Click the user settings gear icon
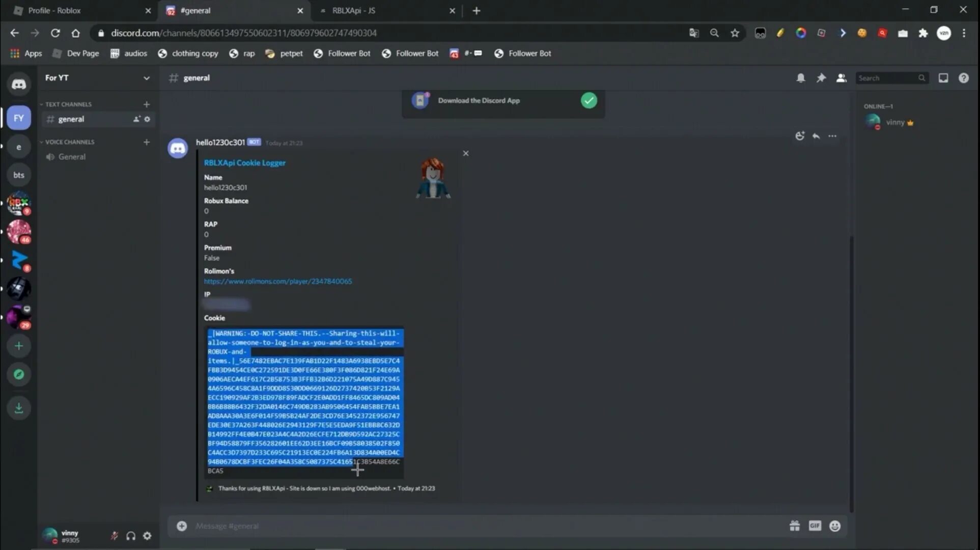 (x=148, y=535)
